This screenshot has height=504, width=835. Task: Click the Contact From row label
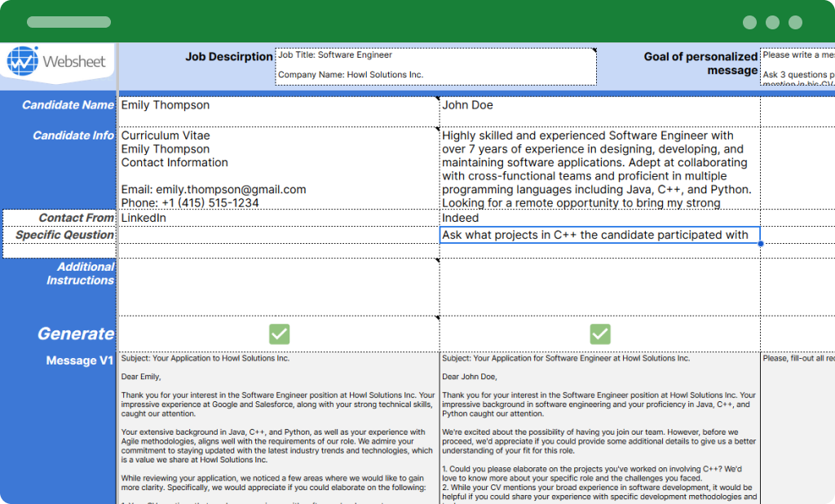(76, 218)
